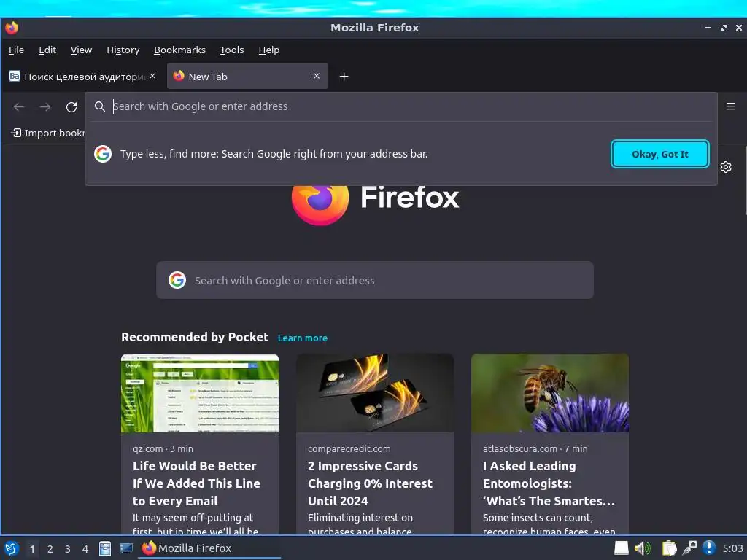Open the system start menu in taskbar

tap(12, 548)
